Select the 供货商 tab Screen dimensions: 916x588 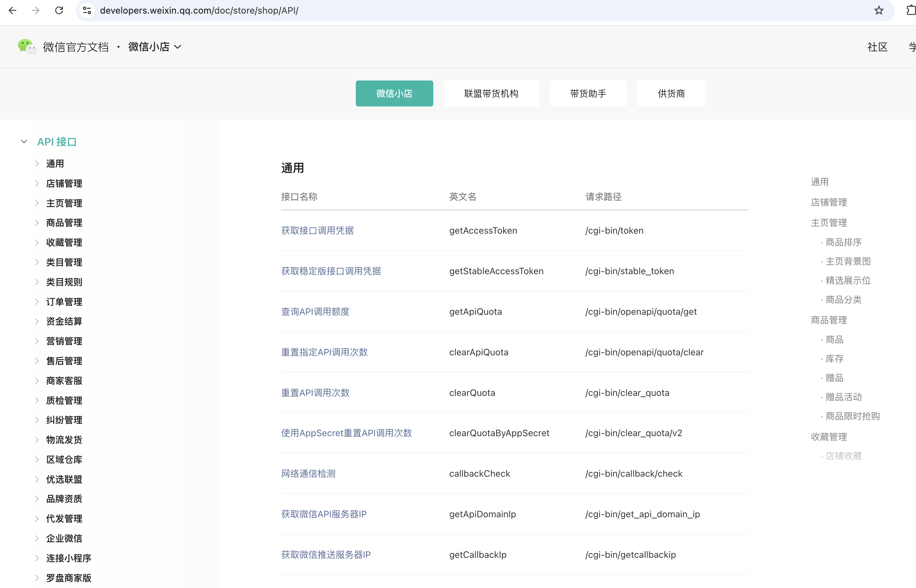(x=671, y=93)
